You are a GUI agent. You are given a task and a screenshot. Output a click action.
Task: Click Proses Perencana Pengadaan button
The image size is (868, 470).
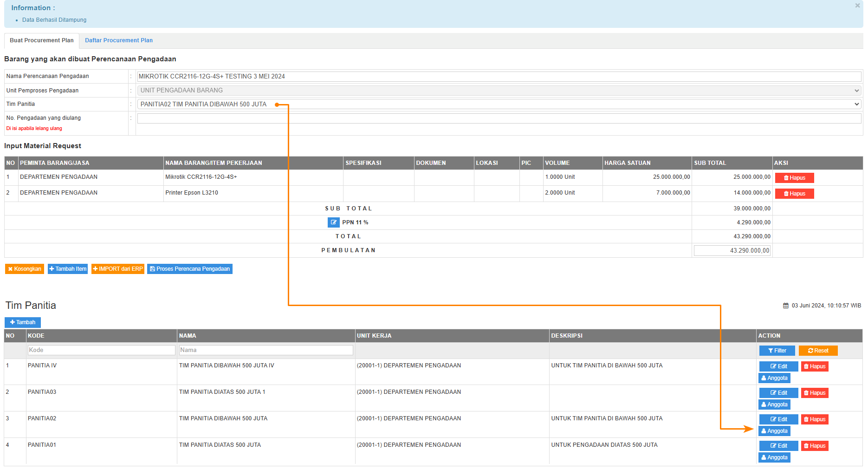tap(189, 269)
